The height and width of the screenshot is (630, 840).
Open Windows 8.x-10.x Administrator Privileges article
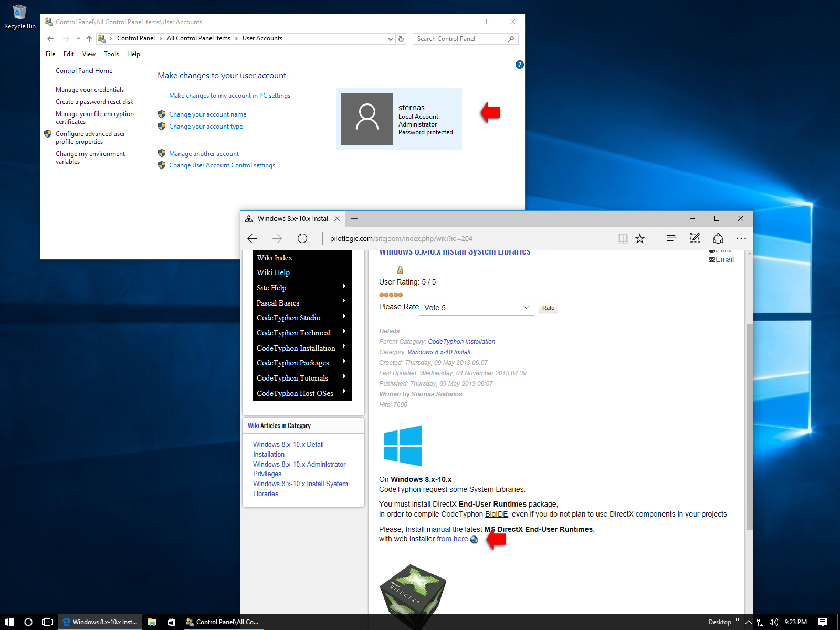[x=299, y=469]
